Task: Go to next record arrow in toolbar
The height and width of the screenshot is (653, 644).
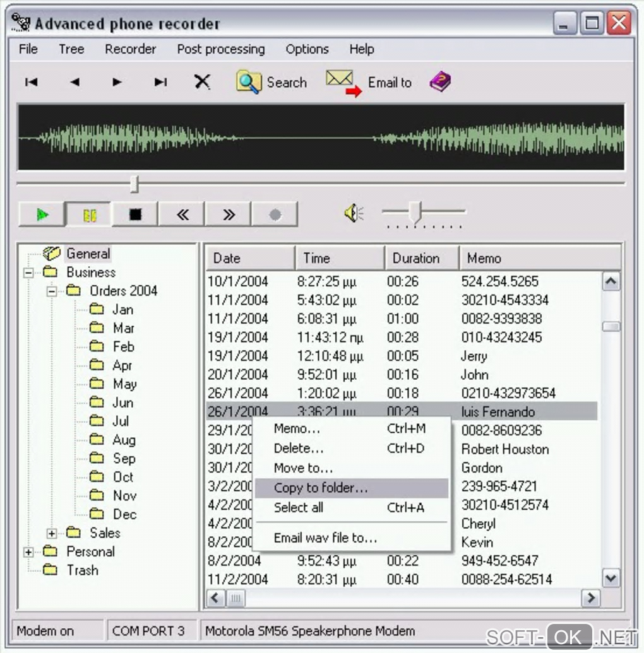Action: tap(117, 82)
